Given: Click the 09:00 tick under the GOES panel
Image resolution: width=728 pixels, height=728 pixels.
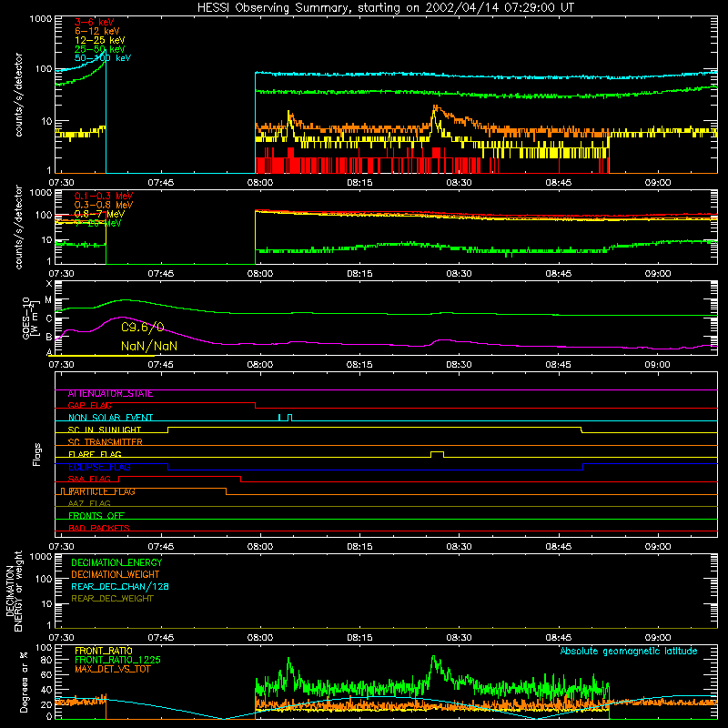Looking at the screenshot, I should 657,365.
